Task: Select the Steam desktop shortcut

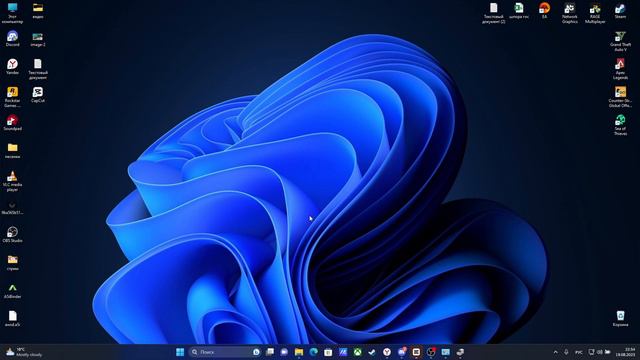Action: point(620,11)
